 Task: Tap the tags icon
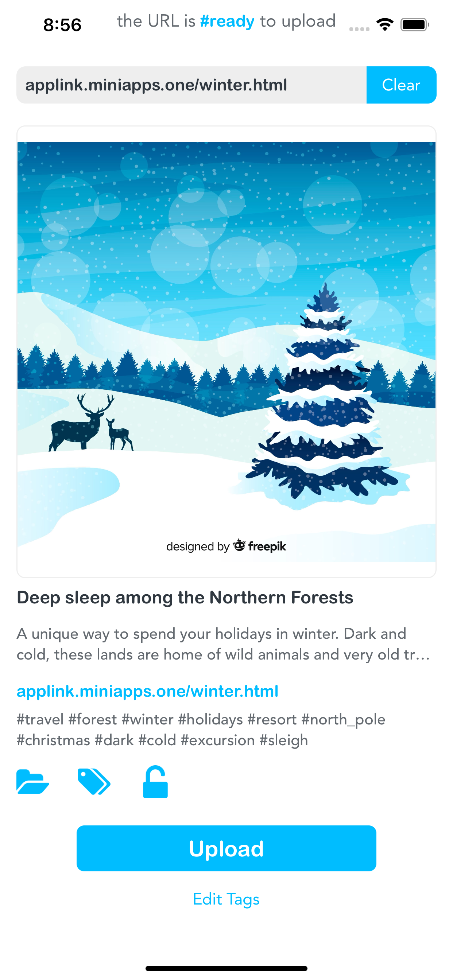(x=94, y=782)
